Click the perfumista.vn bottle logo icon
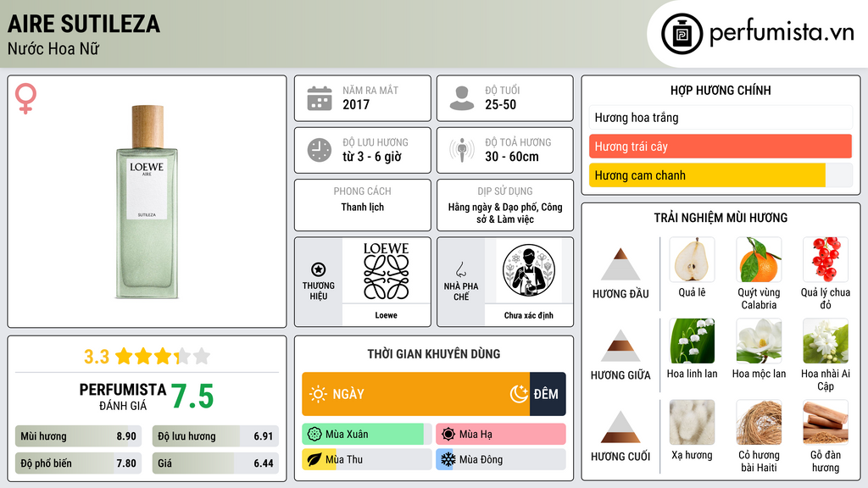Image resolution: width=868 pixels, height=488 pixels. (682, 34)
